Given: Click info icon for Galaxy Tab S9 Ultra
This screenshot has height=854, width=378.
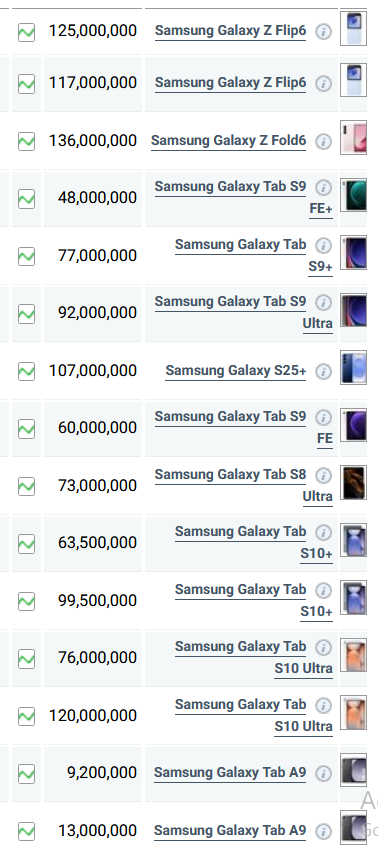Looking at the screenshot, I should [324, 302].
